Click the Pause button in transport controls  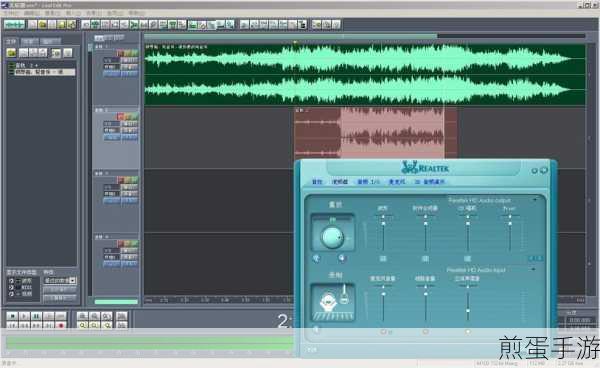tap(36, 316)
